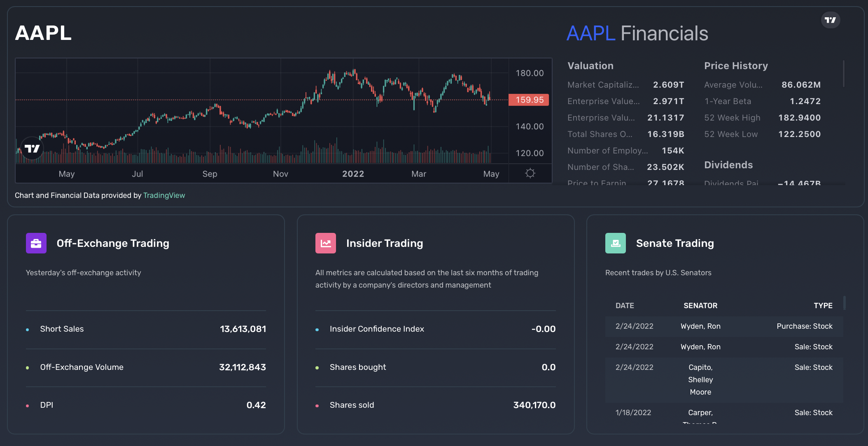The height and width of the screenshot is (446, 868).
Task: Click the 2022 label on the time axis
Action: pos(353,174)
